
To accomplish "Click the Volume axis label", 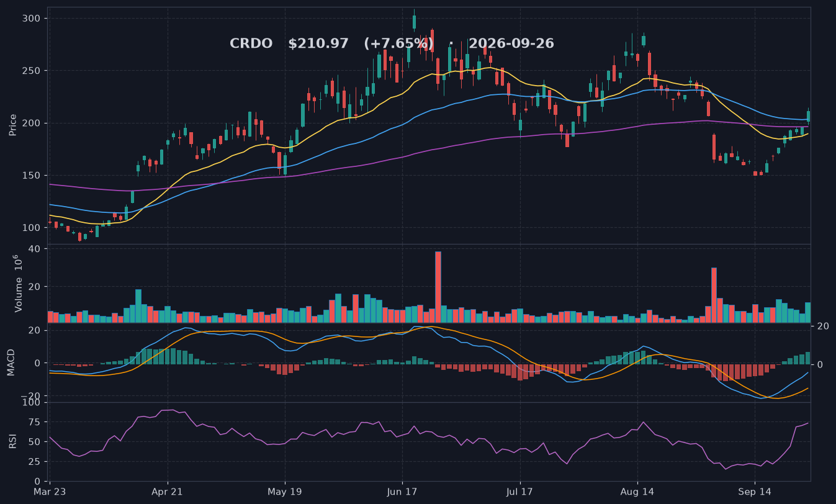I will (x=17, y=283).
